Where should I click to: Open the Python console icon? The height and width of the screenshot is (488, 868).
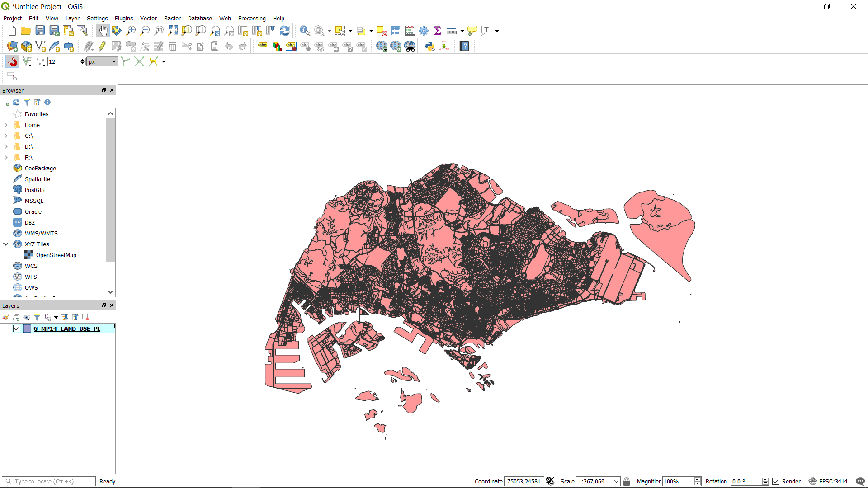[430, 46]
